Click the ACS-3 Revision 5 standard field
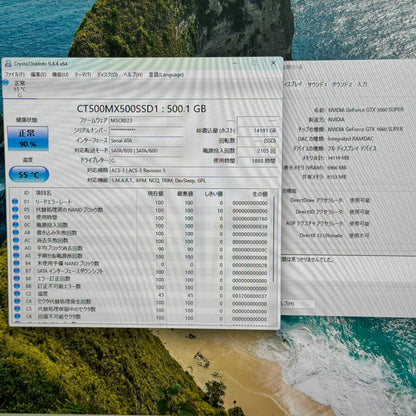 tap(194, 171)
